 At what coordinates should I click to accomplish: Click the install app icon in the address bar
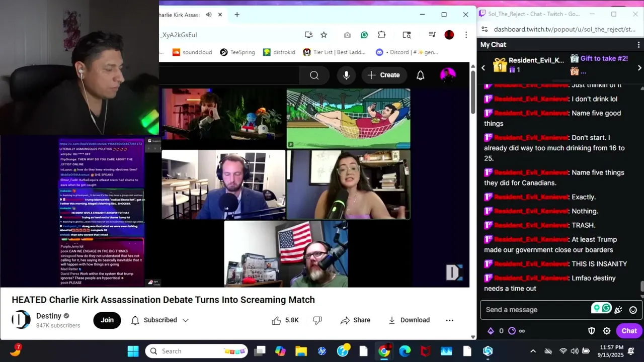308,35
